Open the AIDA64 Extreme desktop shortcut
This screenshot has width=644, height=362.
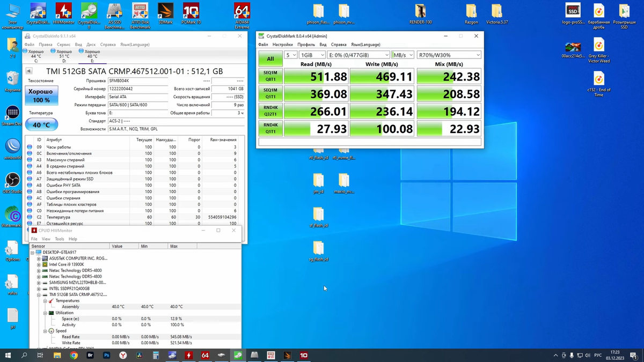point(242,15)
